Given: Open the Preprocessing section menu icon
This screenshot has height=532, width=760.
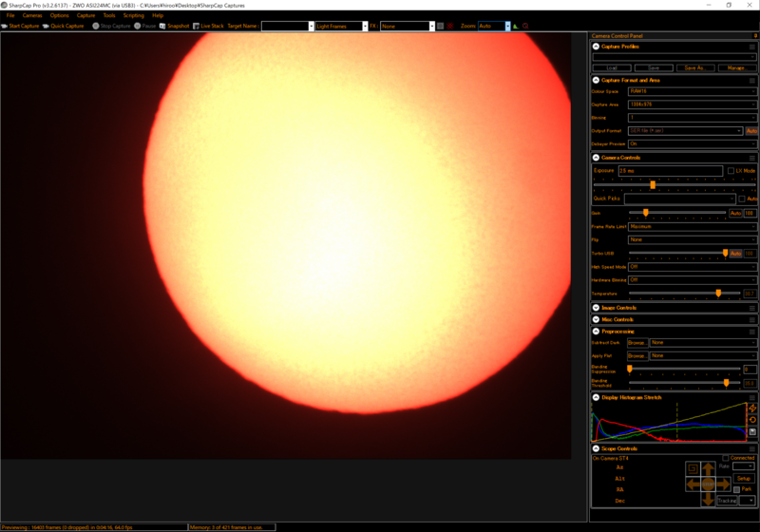Looking at the screenshot, I should click(x=751, y=332).
